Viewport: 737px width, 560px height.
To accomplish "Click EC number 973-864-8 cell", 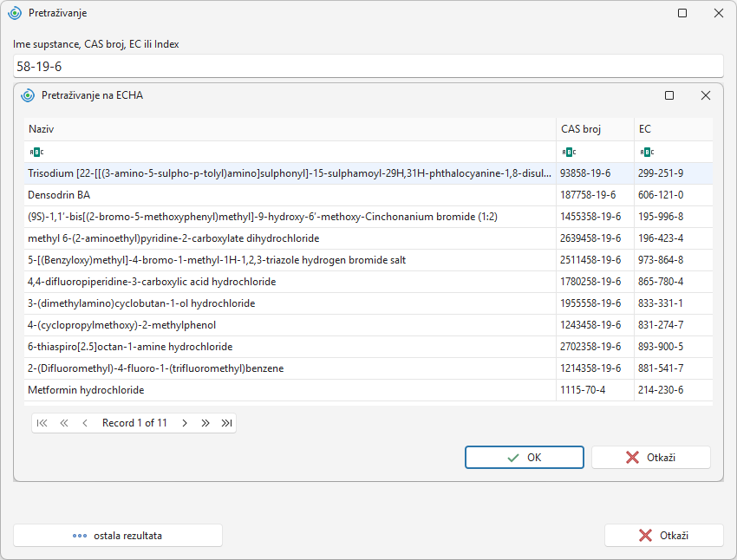I will pos(674,260).
